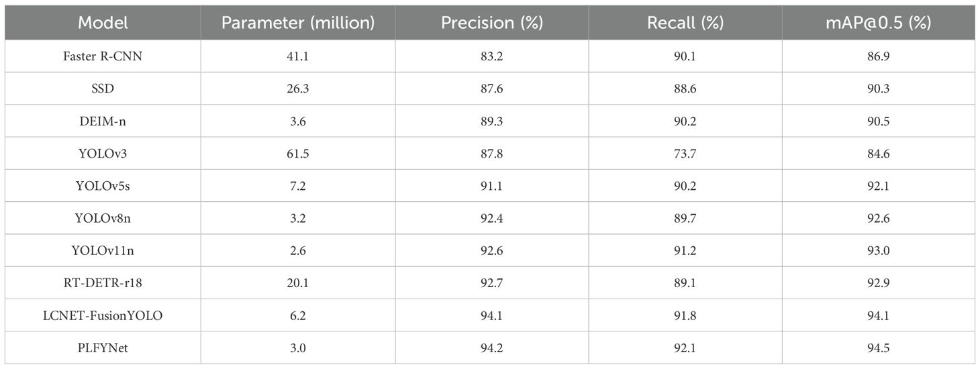Click the SSD row name cell
Viewport: 980px width, 369px height.
coord(103,89)
